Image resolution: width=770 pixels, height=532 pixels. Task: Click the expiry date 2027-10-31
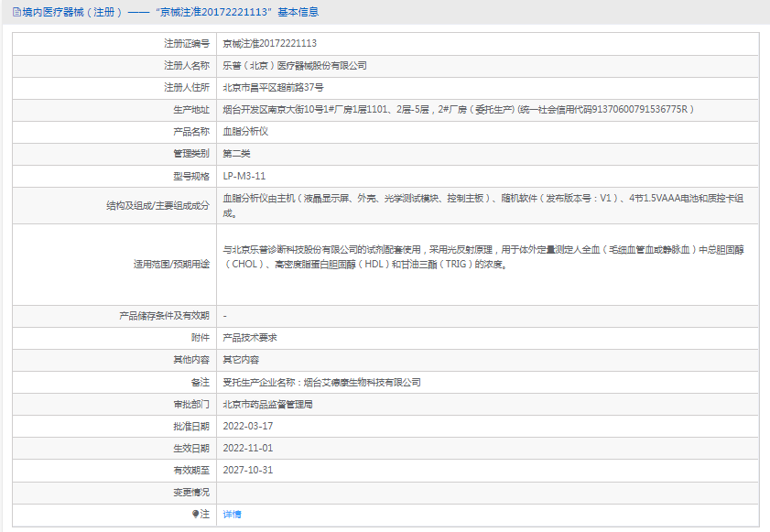248,470
